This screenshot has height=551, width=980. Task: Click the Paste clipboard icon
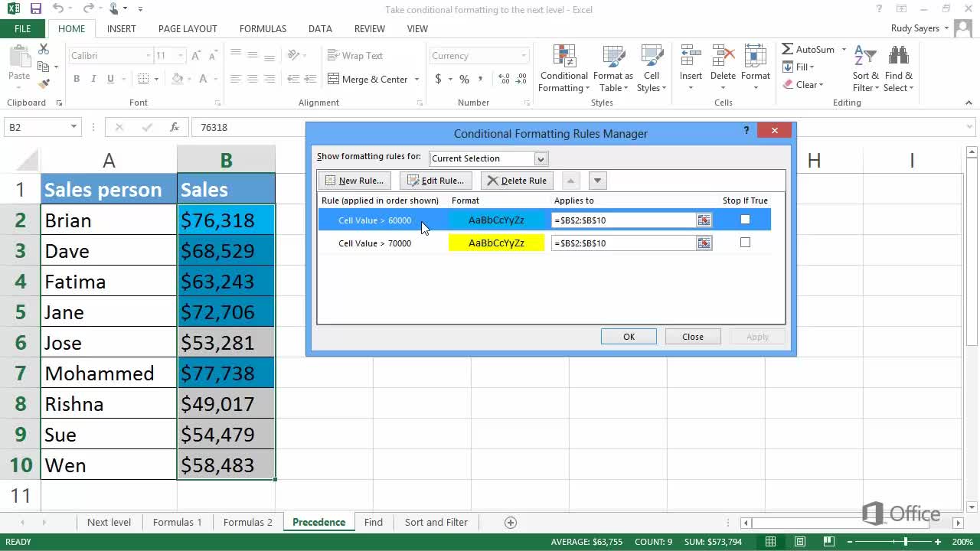19,58
